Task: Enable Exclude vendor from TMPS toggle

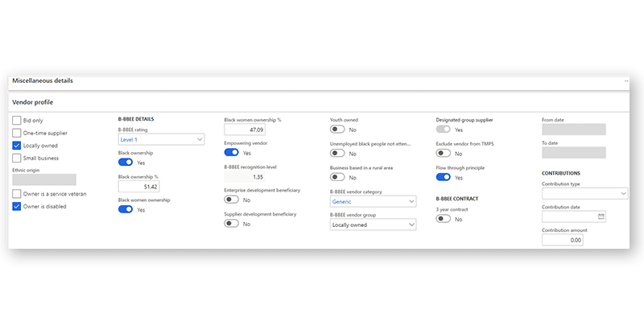Action: [444, 153]
